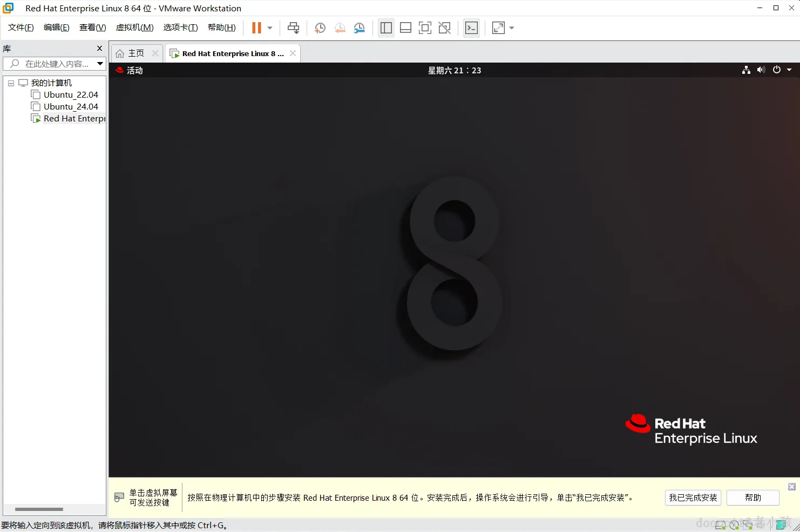This screenshot has width=800, height=532.
Task: Click the 帮助 button near the prompt
Action: click(x=752, y=497)
